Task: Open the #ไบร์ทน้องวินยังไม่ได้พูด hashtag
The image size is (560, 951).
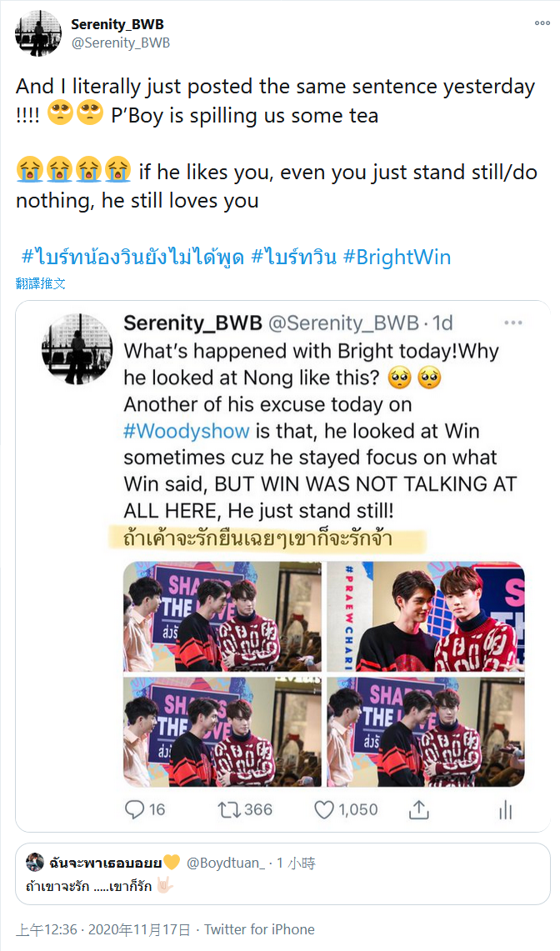Action: (x=132, y=258)
